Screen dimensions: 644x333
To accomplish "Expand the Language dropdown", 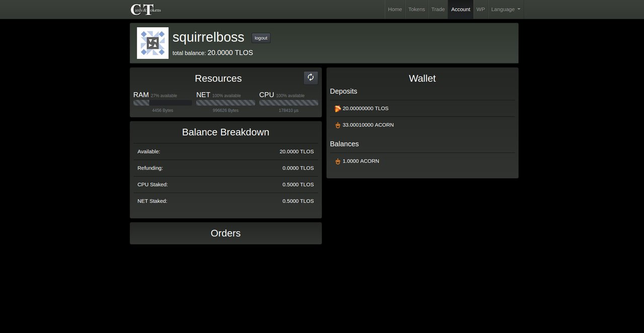I will click(x=506, y=9).
